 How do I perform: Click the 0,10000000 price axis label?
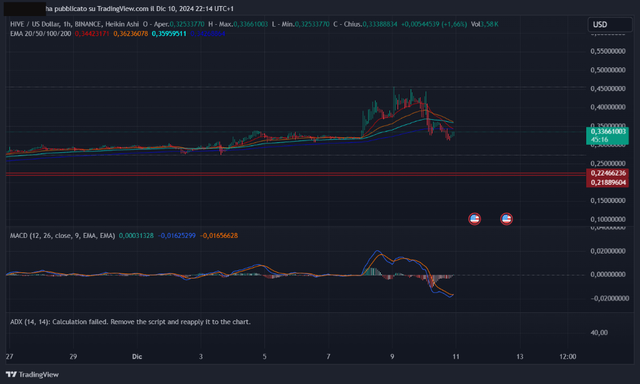pos(608,219)
